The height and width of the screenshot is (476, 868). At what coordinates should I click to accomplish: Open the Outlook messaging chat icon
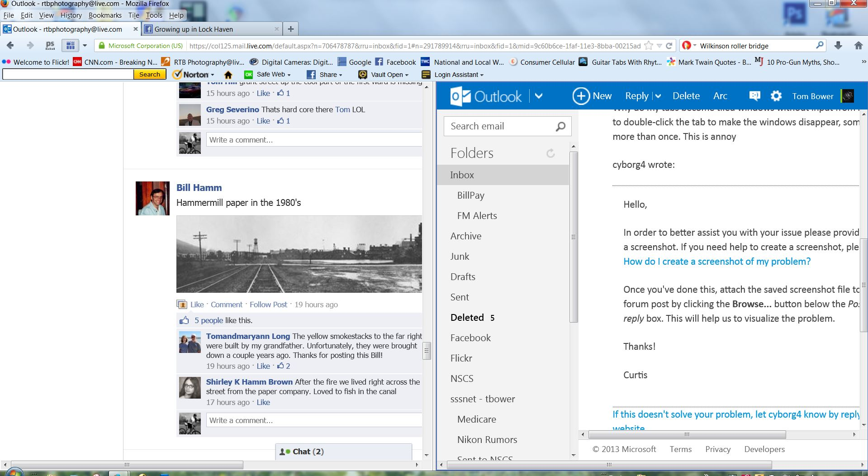[x=754, y=96]
